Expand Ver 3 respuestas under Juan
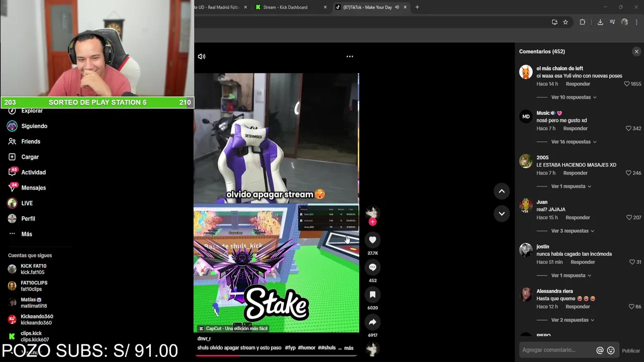Screen dimensions: 644x362 tap(573, 231)
